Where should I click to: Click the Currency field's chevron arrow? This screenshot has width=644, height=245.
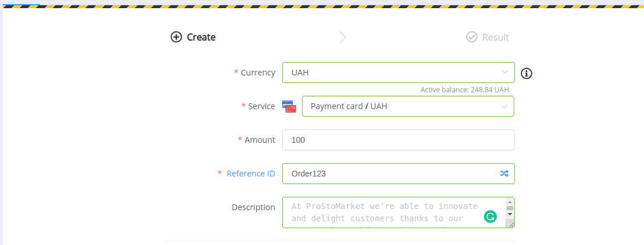click(x=504, y=73)
